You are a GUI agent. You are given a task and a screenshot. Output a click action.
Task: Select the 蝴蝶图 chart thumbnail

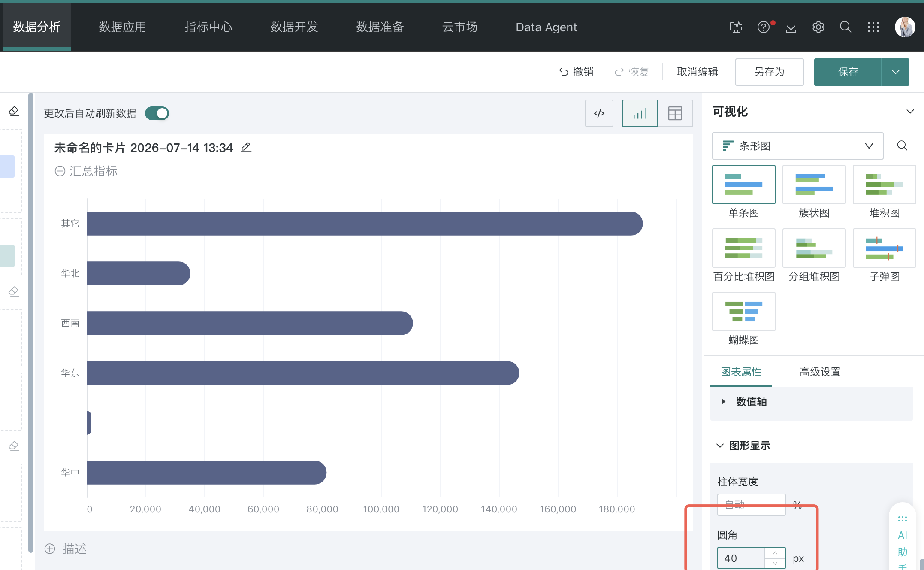coord(744,312)
